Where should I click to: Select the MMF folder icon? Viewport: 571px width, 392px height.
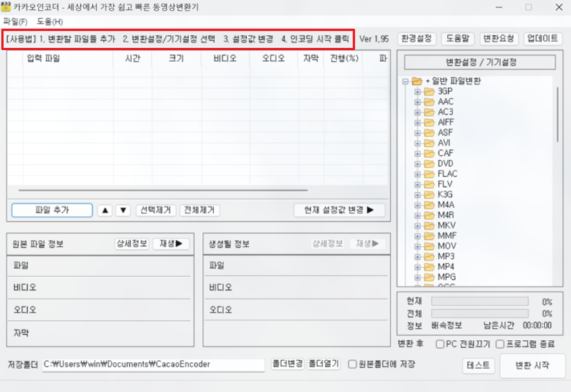[430, 236]
